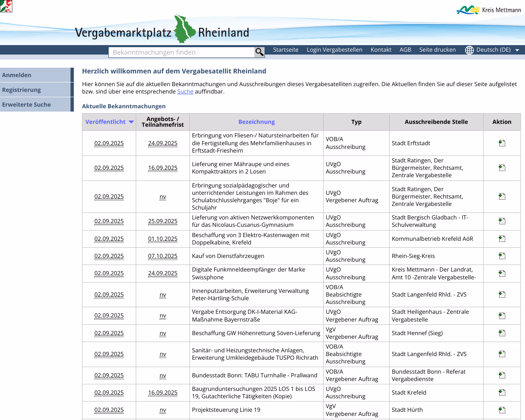This screenshot has height=420, width=525.
Task: Click deadline 16.09.2025 in Mähraupe row
Action: [x=163, y=168]
